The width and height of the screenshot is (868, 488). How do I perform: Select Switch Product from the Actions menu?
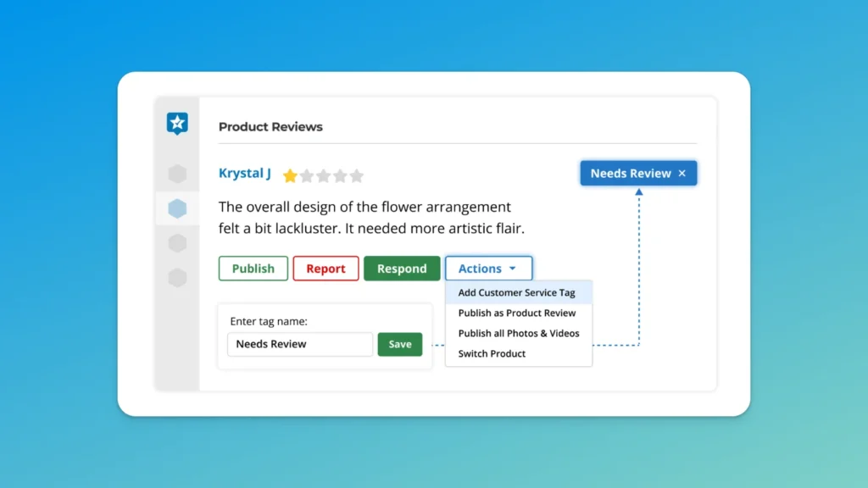coord(492,353)
